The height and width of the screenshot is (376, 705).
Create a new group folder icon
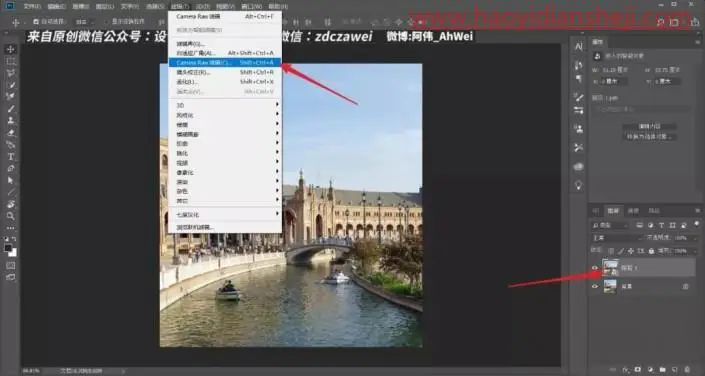click(x=662, y=370)
